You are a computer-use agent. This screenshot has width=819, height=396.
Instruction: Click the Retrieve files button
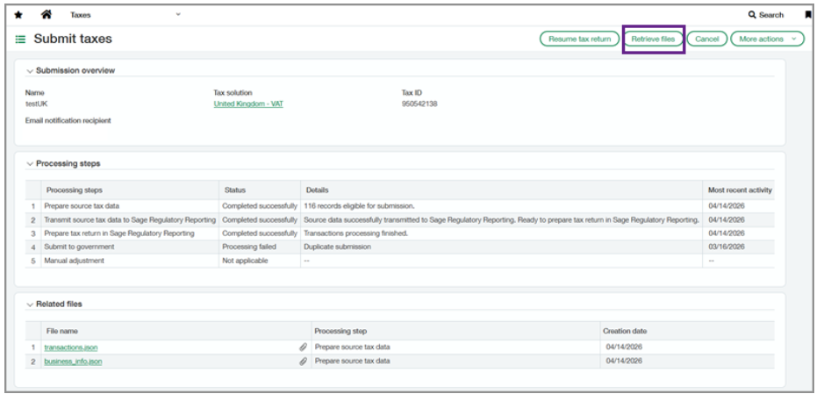tap(653, 39)
